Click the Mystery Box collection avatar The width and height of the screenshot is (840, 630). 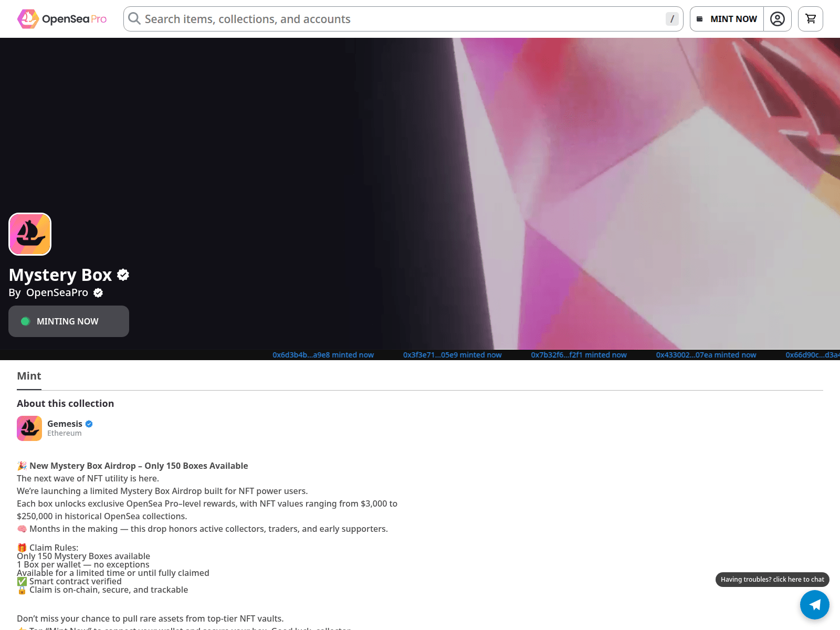coord(30,234)
